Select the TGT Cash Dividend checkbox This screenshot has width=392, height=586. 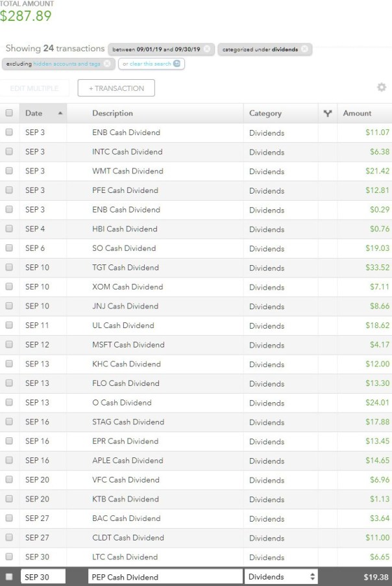[9, 268]
